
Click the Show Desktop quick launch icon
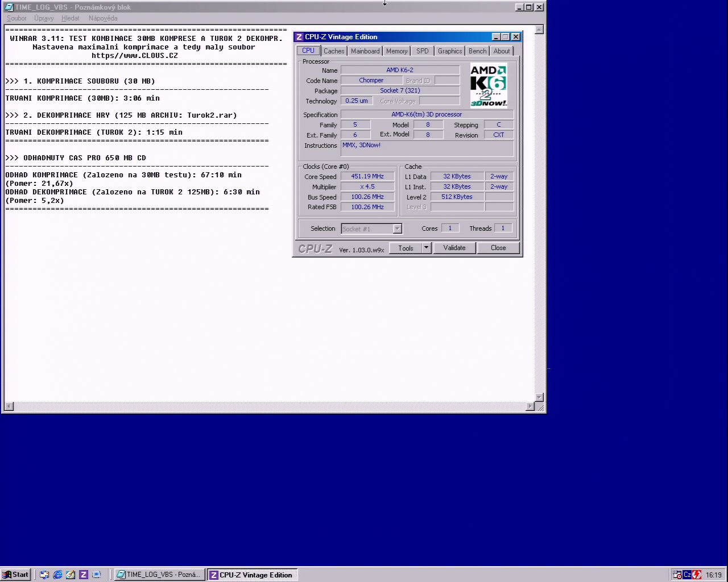96,575
